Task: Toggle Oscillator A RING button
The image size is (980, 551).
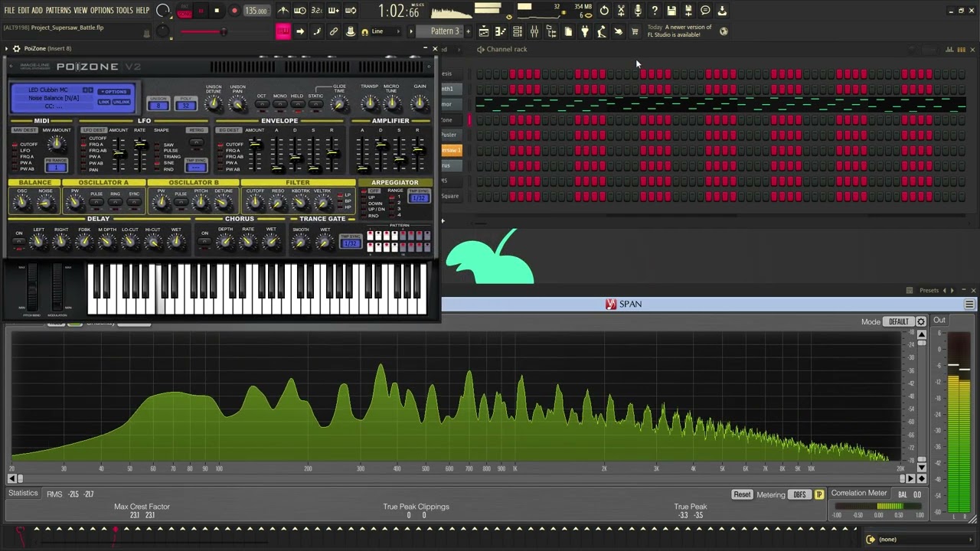Action: 116,204
